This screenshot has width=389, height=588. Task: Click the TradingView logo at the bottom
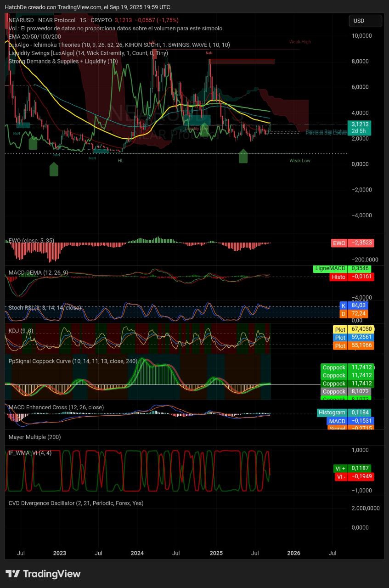pos(43,574)
